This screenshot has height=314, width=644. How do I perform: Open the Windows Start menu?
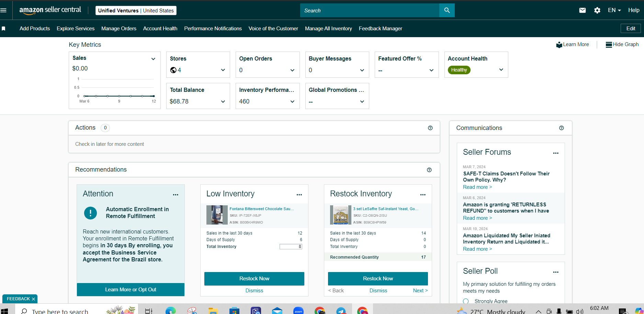(4, 311)
